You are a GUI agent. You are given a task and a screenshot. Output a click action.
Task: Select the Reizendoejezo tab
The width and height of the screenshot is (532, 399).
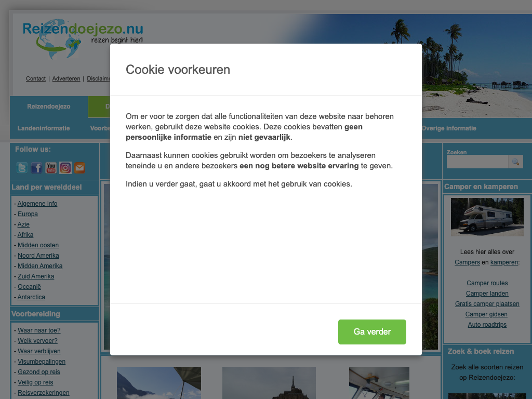49,107
